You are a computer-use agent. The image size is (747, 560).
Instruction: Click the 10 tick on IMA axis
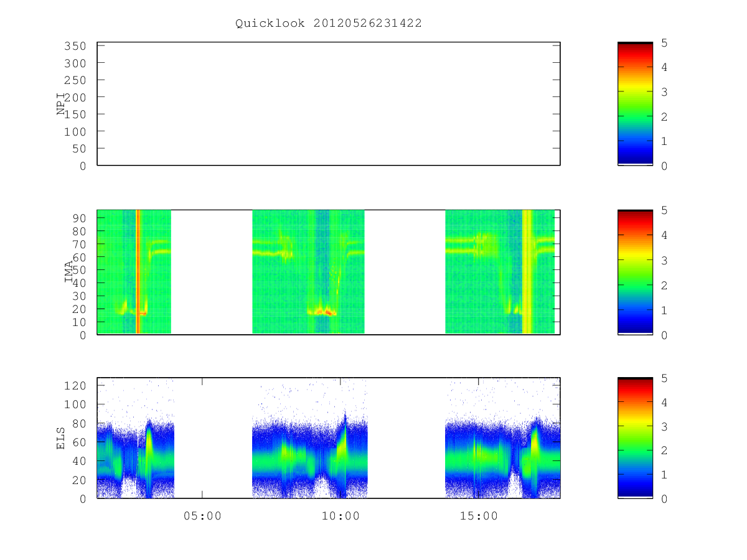point(78,322)
